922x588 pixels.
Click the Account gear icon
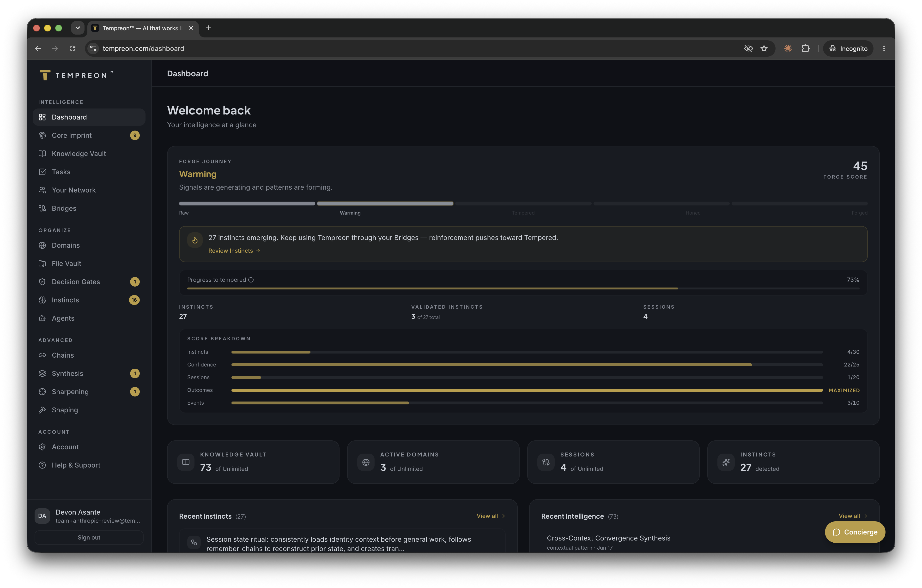pyautogui.click(x=42, y=447)
